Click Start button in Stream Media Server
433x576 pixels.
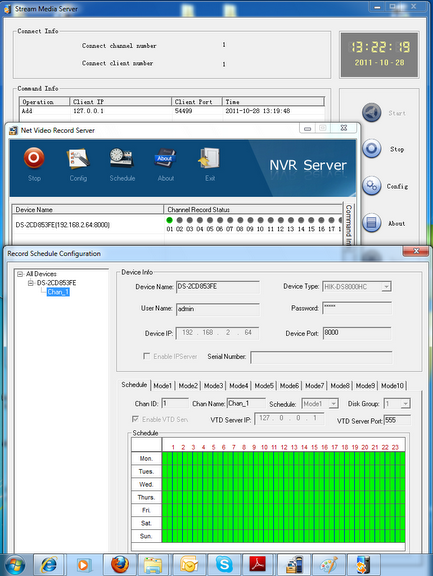(372, 113)
